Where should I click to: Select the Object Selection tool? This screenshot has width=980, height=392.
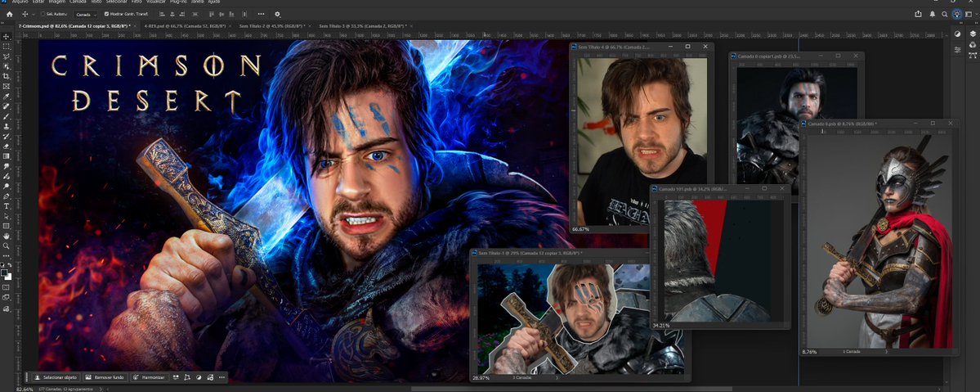7,66
